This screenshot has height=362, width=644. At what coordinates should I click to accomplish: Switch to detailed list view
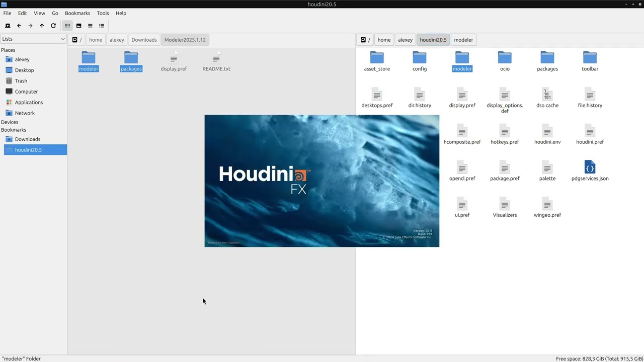[102, 26]
